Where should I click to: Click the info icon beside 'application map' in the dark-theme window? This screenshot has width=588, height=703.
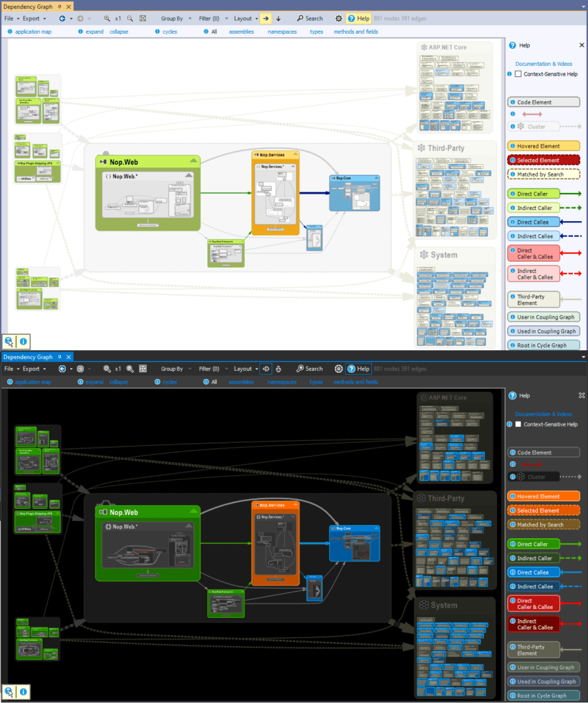coord(10,382)
